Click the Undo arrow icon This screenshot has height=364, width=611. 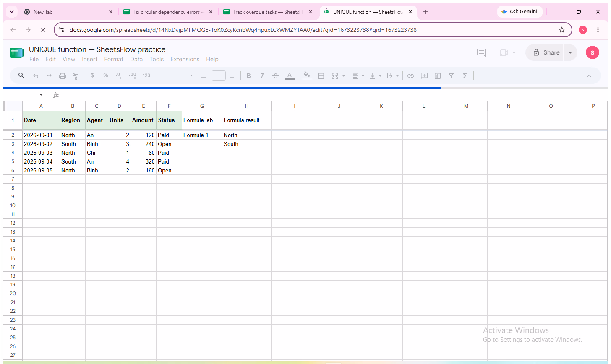click(x=36, y=76)
